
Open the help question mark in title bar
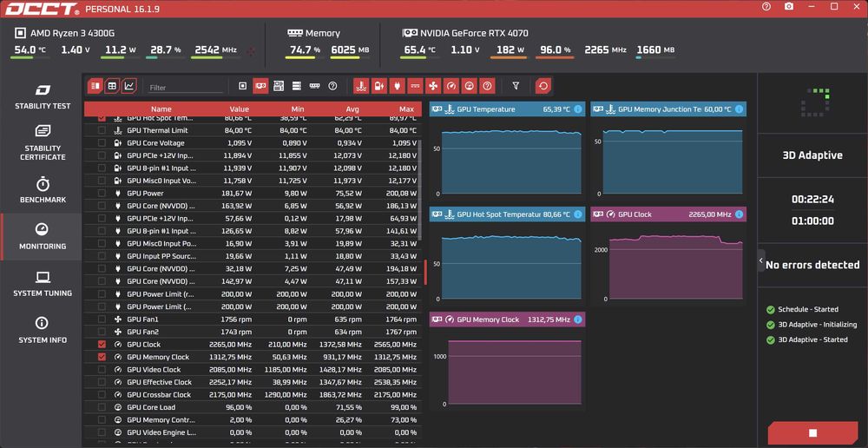point(766,7)
